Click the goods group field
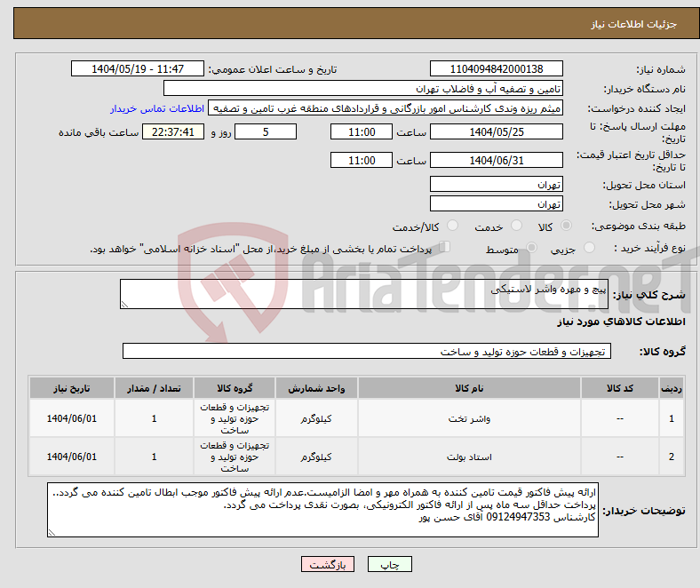Screen dimensions: 700x588 pos(367,351)
